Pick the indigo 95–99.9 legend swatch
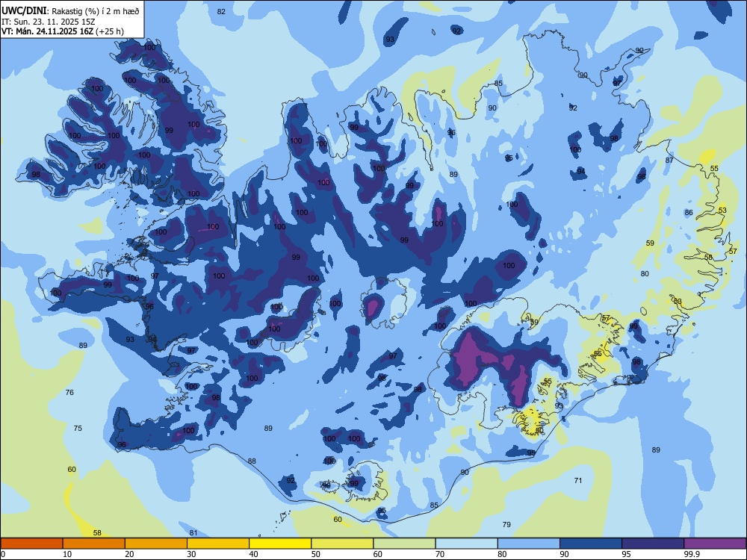The image size is (747, 560). pos(653,544)
